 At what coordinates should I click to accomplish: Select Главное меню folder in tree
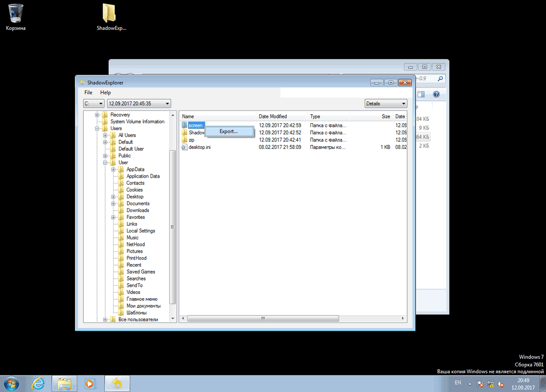pyautogui.click(x=142, y=299)
